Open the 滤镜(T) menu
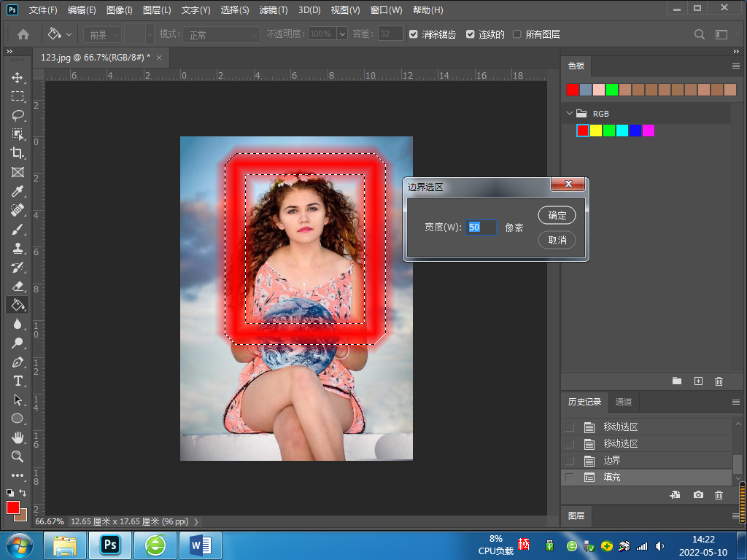Image resolution: width=747 pixels, height=560 pixels. 274,10
